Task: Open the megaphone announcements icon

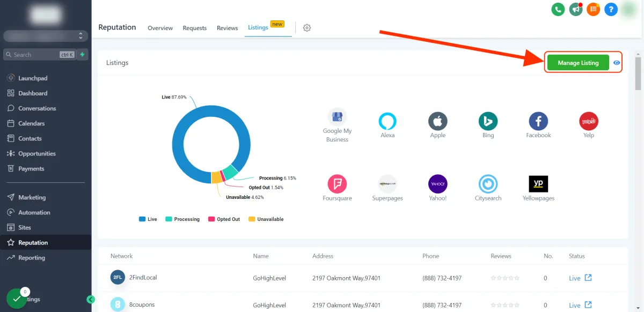Action: [576, 9]
